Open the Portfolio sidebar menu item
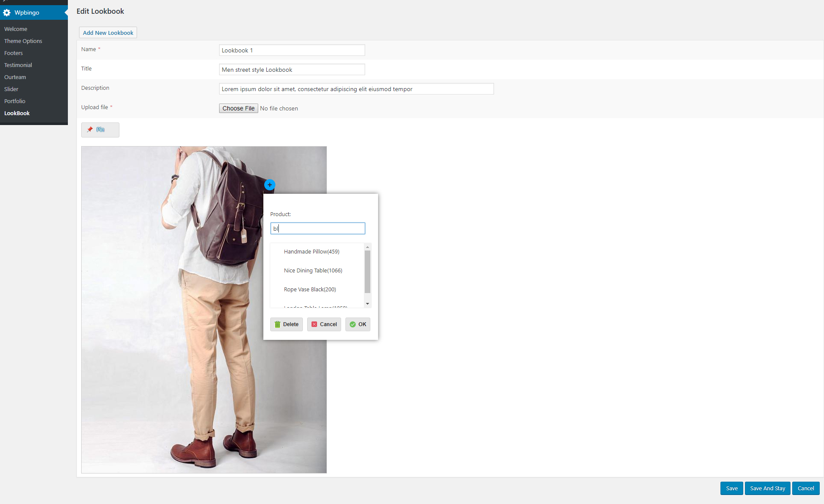 click(x=15, y=101)
